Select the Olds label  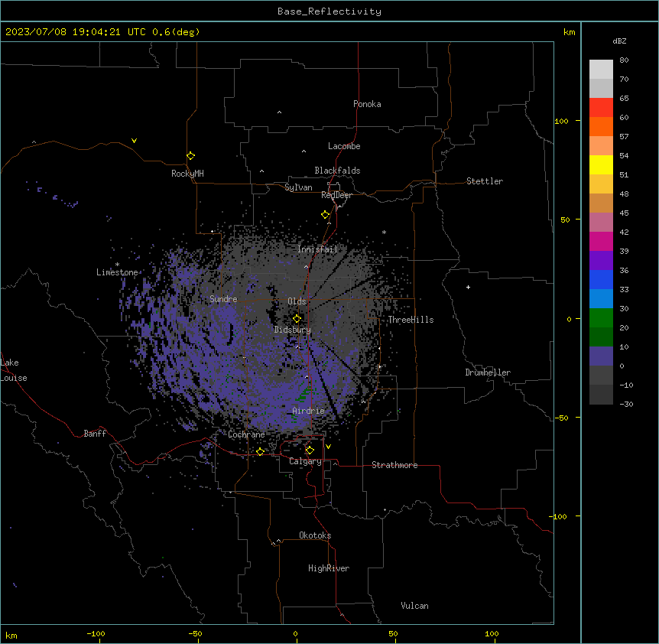point(297,301)
